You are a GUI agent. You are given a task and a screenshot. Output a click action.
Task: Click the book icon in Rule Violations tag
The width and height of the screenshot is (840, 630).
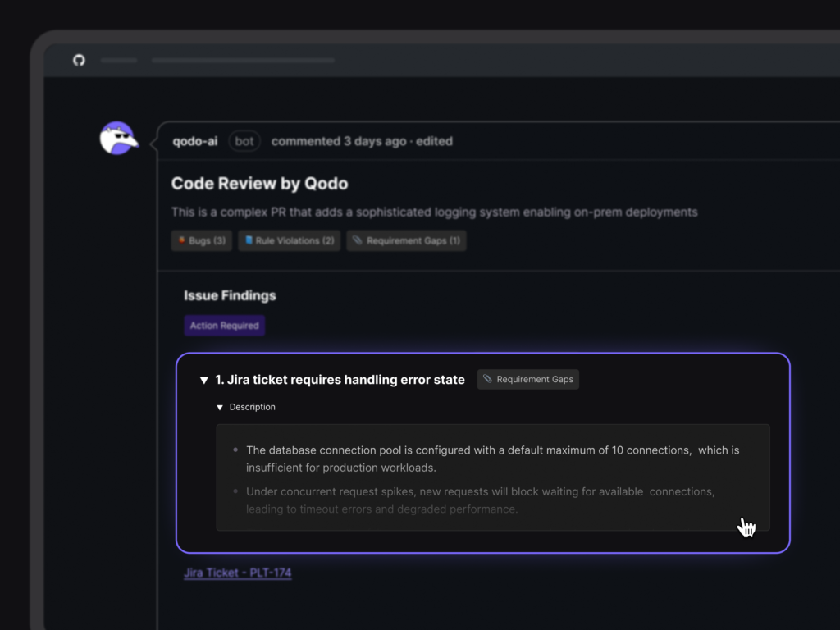click(249, 241)
